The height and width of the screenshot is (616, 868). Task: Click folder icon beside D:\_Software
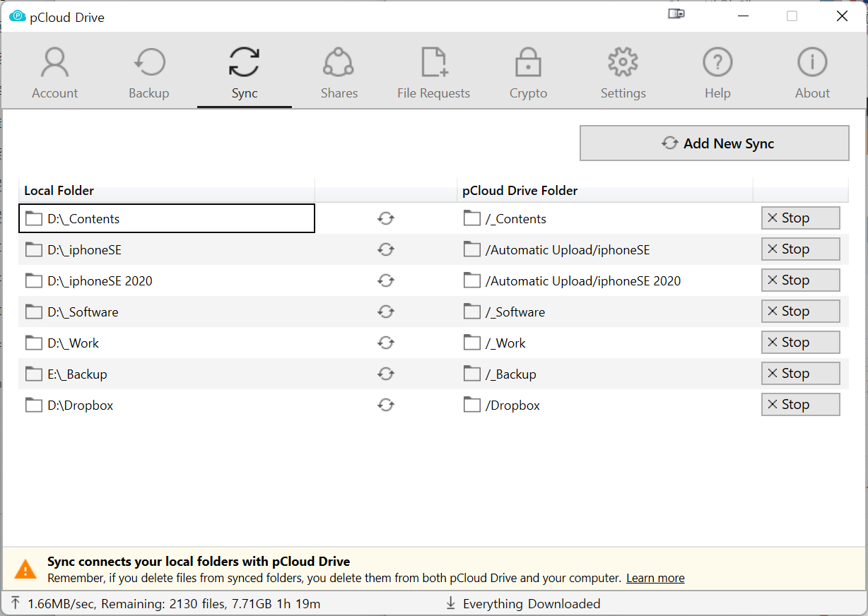pyautogui.click(x=34, y=312)
